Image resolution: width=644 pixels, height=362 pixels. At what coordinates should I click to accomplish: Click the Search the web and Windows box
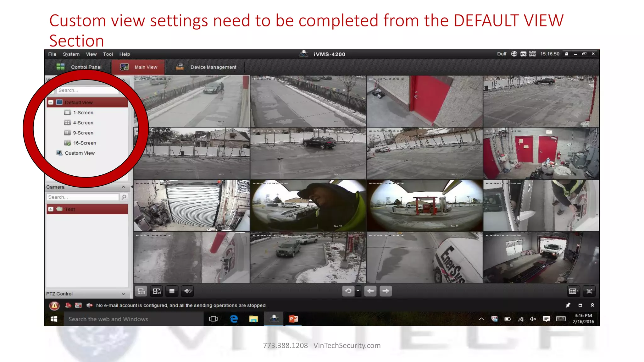click(134, 319)
